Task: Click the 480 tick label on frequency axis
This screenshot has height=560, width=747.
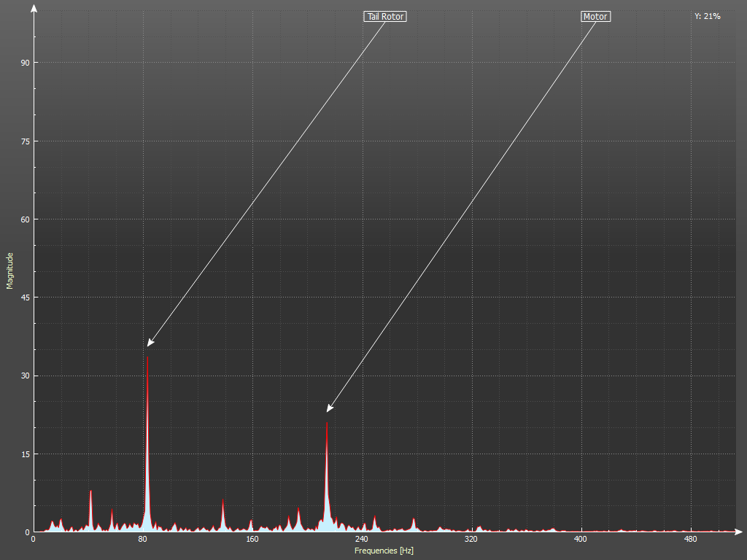Action: click(x=690, y=540)
